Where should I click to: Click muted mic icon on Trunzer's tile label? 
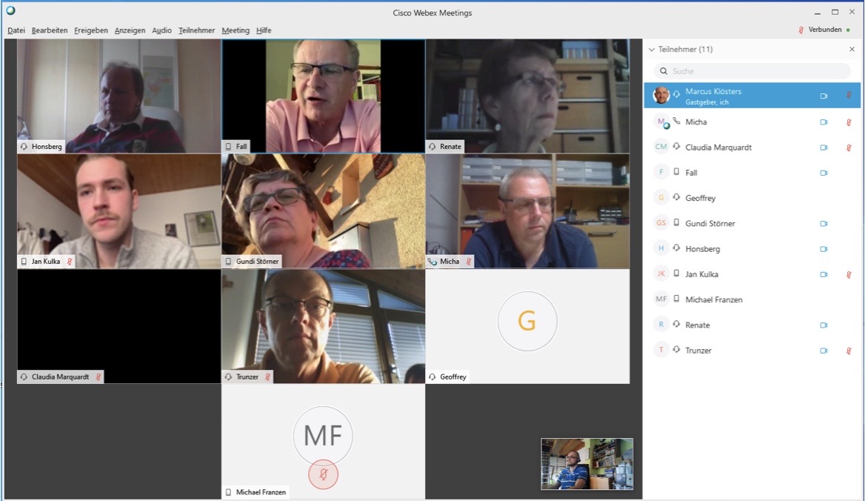coord(267,376)
